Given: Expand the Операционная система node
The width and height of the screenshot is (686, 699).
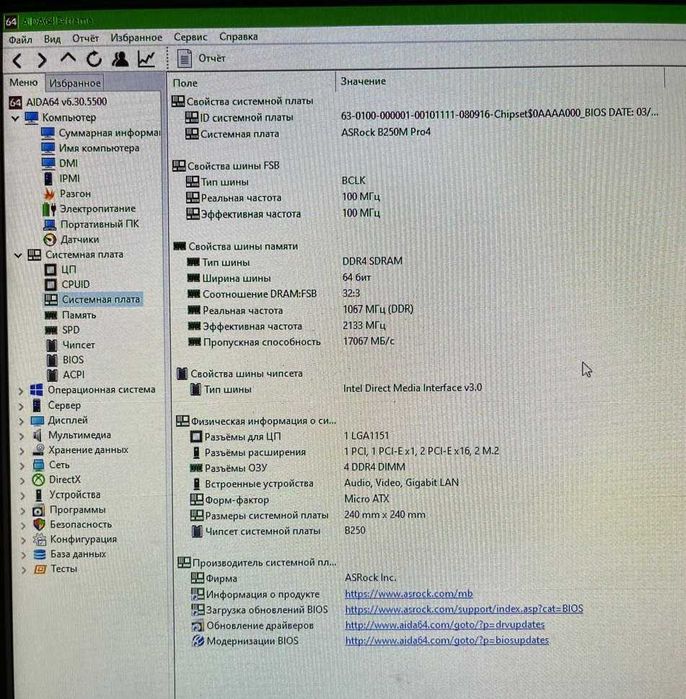Looking at the screenshot, I should [21, 391].
